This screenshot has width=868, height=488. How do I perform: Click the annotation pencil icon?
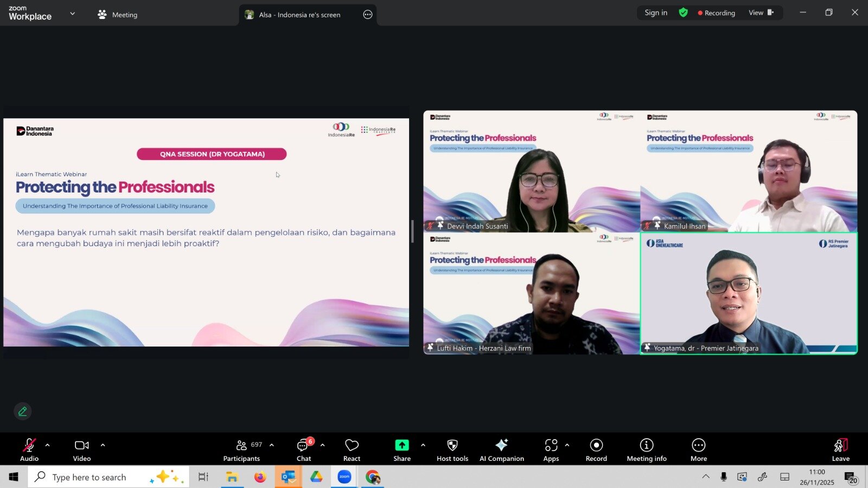23,412
